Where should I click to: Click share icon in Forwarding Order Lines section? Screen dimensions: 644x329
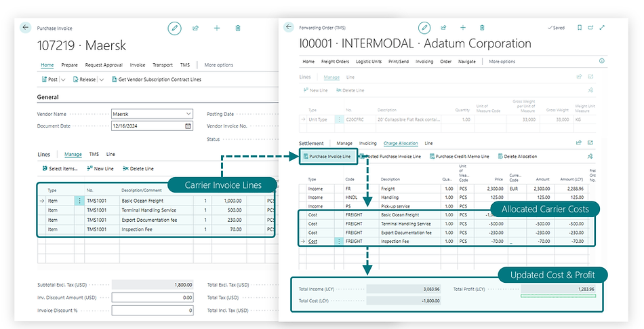[x=579, y=77]
